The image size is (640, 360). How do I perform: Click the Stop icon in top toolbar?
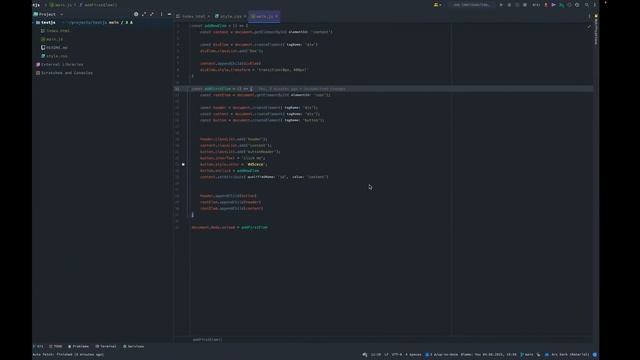pos(525,5)
